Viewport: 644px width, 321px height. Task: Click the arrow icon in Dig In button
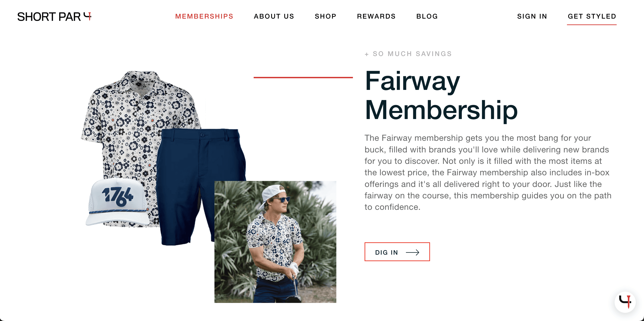point(412,252)
